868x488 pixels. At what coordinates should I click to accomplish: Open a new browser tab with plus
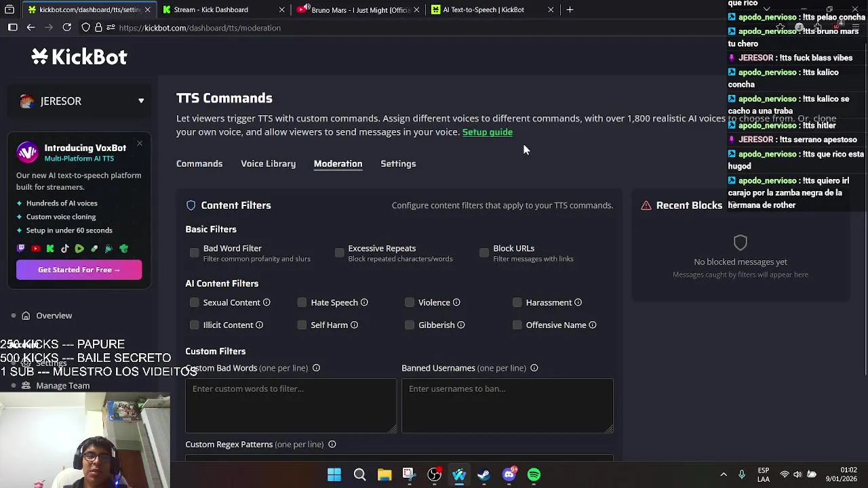[570, 9]
